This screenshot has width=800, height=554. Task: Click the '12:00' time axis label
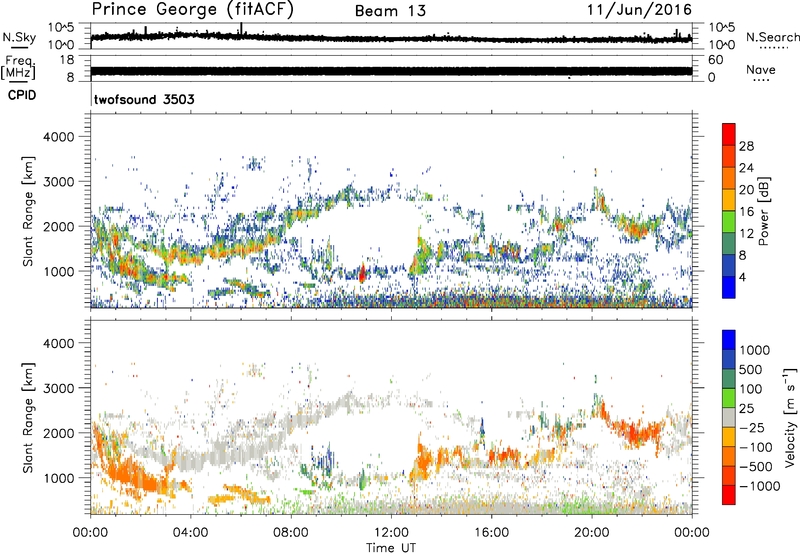coord(391,533)
